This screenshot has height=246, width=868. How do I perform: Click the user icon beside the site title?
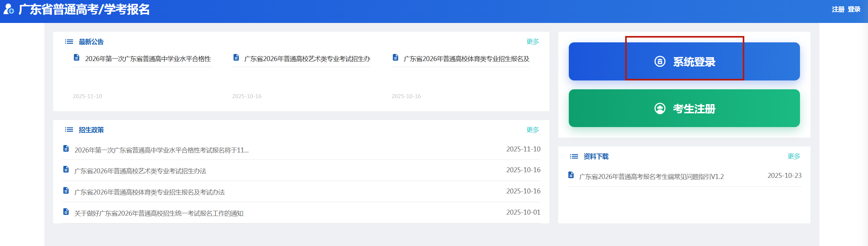[8, 9]
